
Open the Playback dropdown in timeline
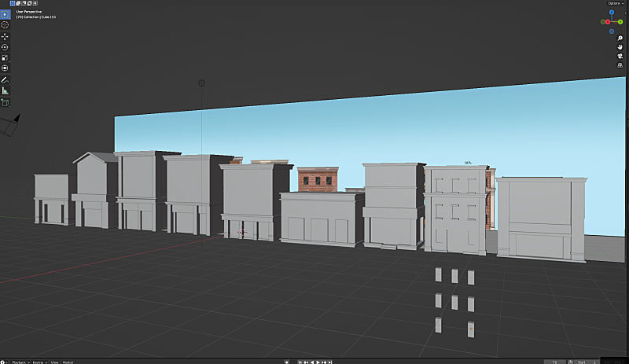(19, 362)
